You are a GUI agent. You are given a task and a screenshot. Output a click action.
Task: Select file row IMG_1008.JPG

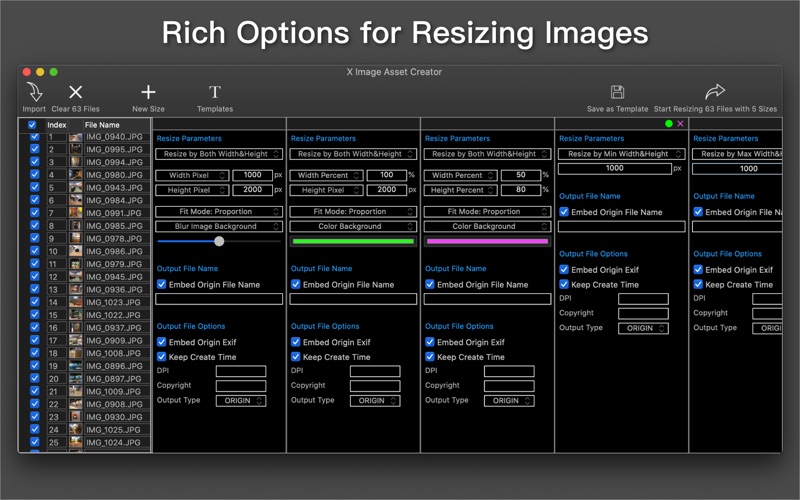pos(85,353)
